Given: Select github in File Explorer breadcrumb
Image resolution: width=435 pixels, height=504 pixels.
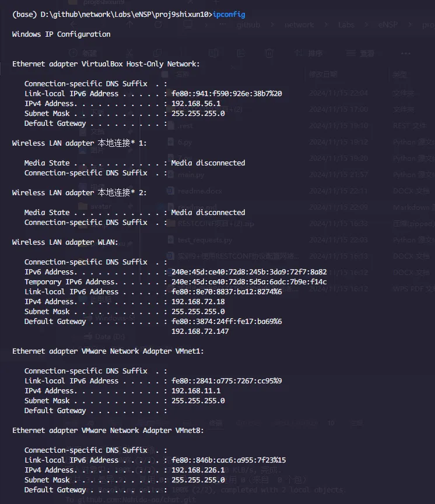Looking at the screenshot, I should (248, 24).
